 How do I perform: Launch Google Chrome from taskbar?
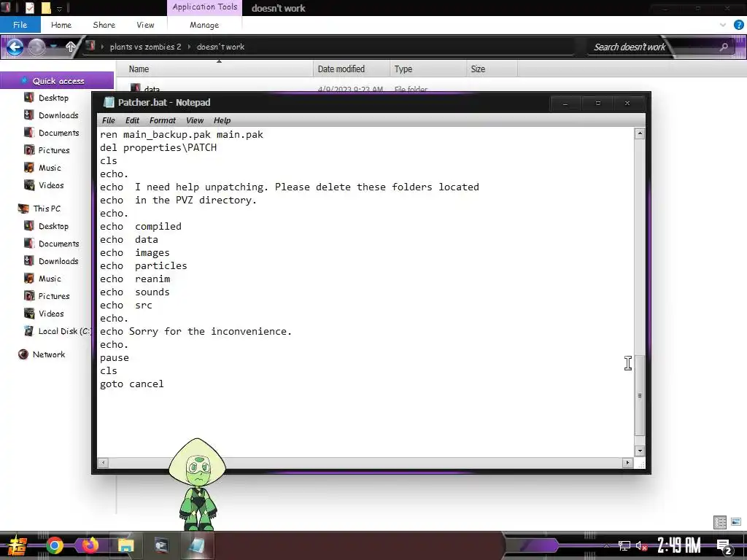pyautogui.click(x=55, y=545)
